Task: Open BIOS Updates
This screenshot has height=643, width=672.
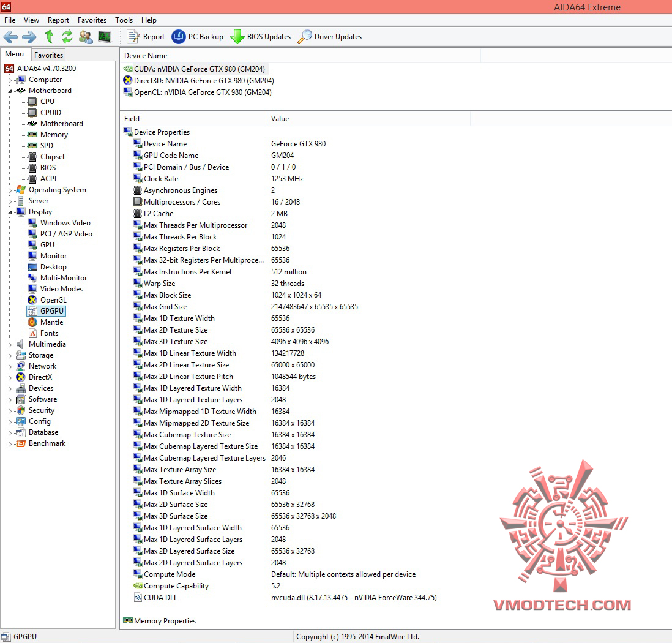Action: pos(261,37)
